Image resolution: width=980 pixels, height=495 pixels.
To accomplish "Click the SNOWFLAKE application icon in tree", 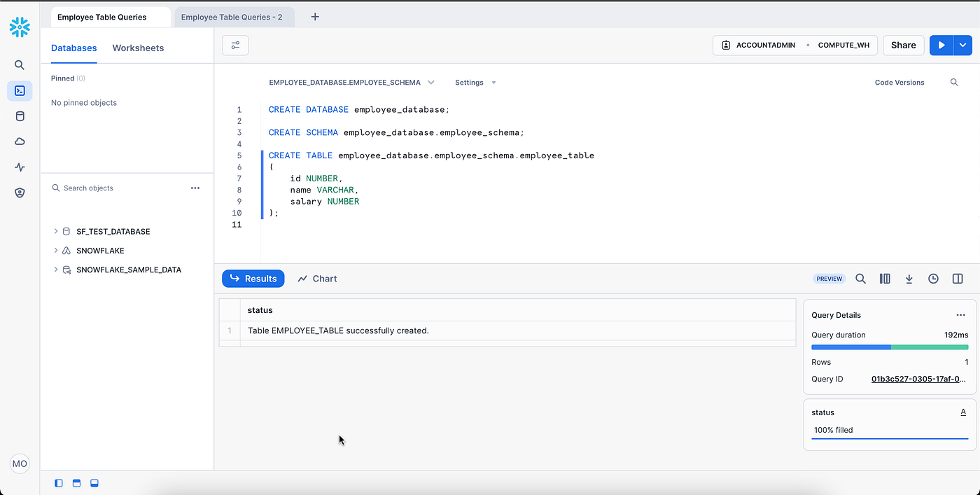I will 66,251.
